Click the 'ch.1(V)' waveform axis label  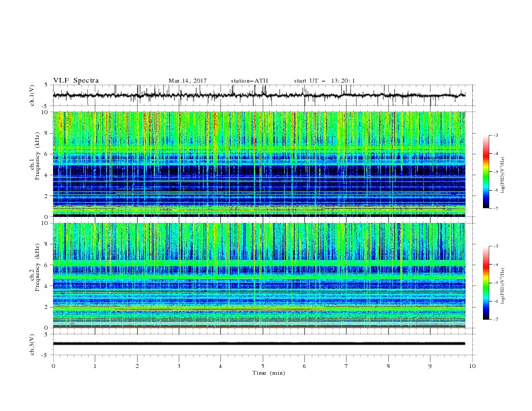pyautogui.click(x=32, y=95)
